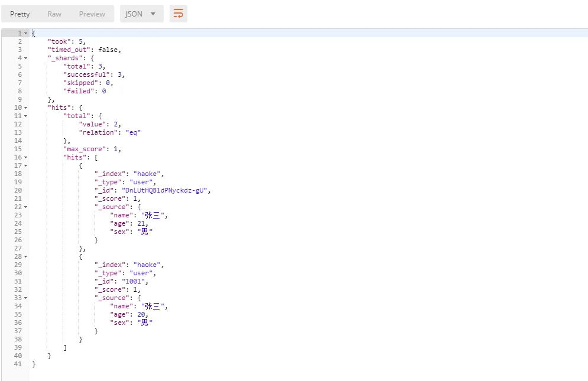The width and height of the screenshot is (588, 381).
Task: Click "男" value on line 25
Action: pos(145,232)
